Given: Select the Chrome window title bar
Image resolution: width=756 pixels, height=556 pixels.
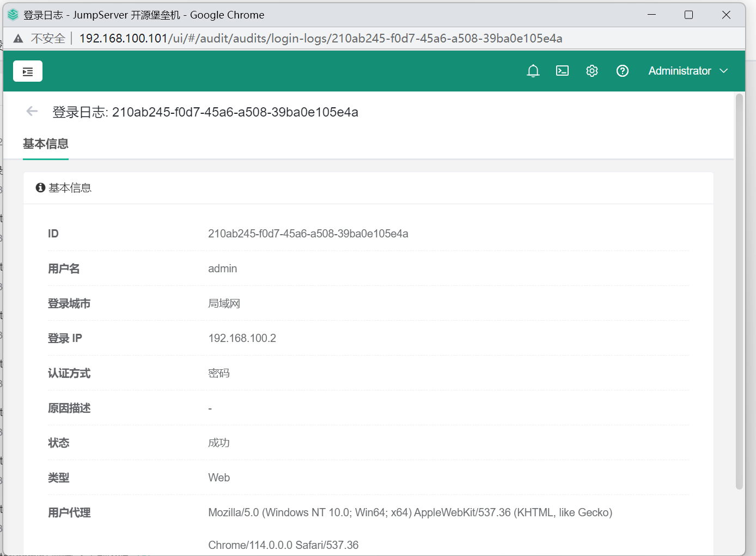Looking at the screenshot, I should click(381, 15).
